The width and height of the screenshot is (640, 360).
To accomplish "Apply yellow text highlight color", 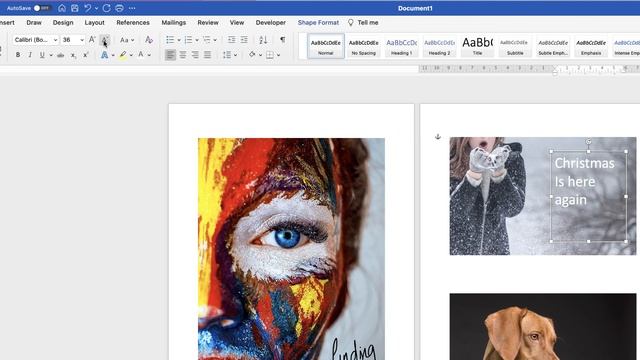I will (x=122, y=55).
